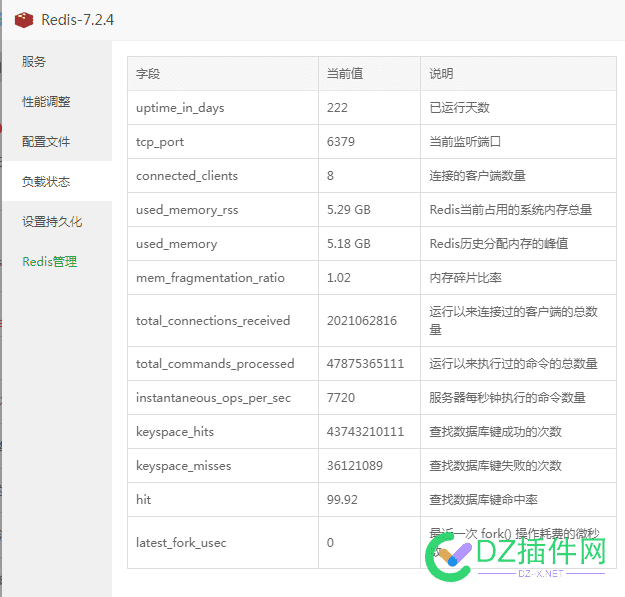
Task: Click the 字段 column header
Action: point(223,74)
